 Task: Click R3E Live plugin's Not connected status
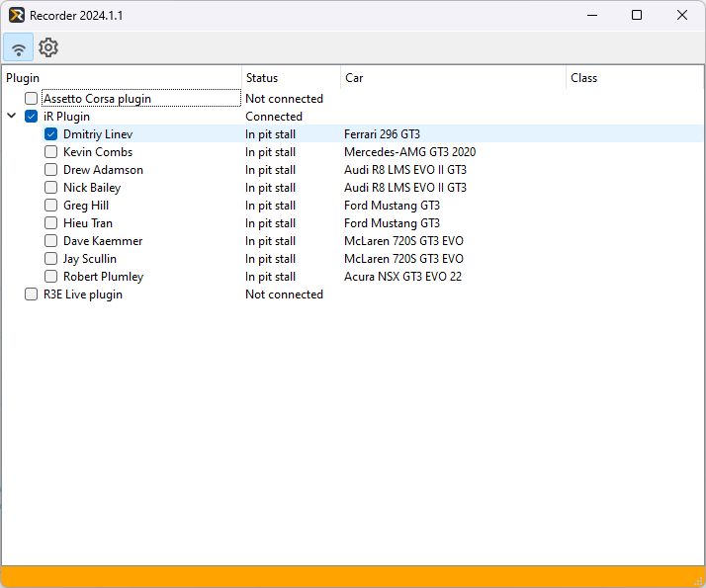click(284, 294)
